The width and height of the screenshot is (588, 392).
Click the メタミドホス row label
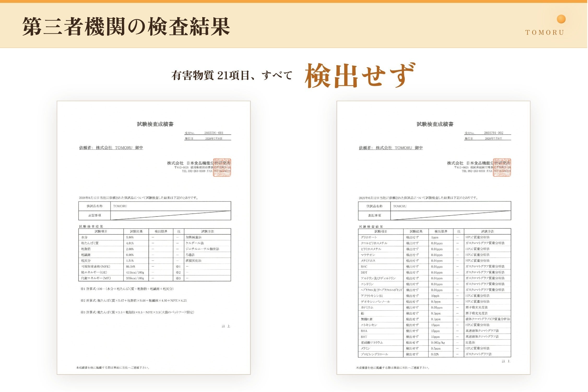(368, 261)
